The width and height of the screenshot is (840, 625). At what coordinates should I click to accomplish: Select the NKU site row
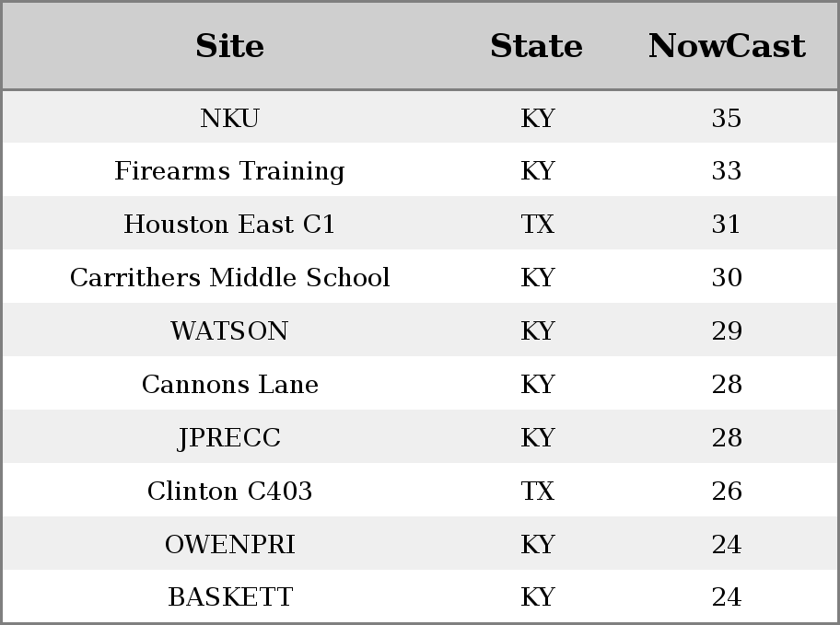pyautogui.click(x=420, y=117)
